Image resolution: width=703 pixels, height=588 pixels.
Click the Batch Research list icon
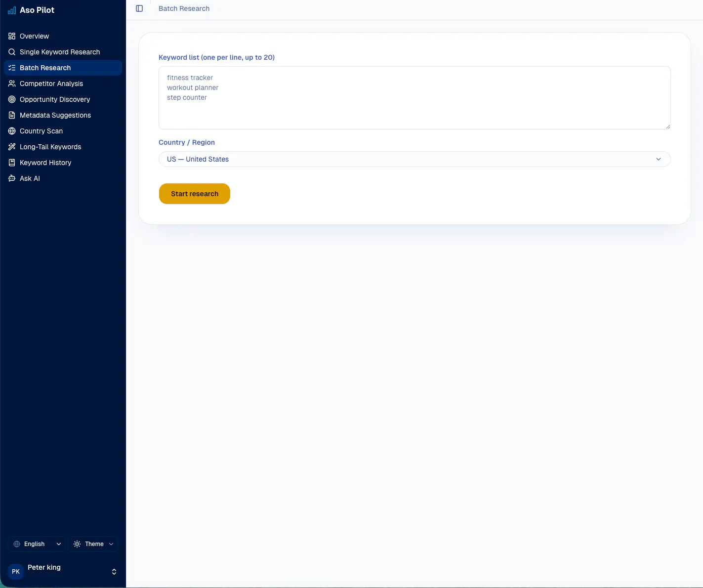pos(12,68)
